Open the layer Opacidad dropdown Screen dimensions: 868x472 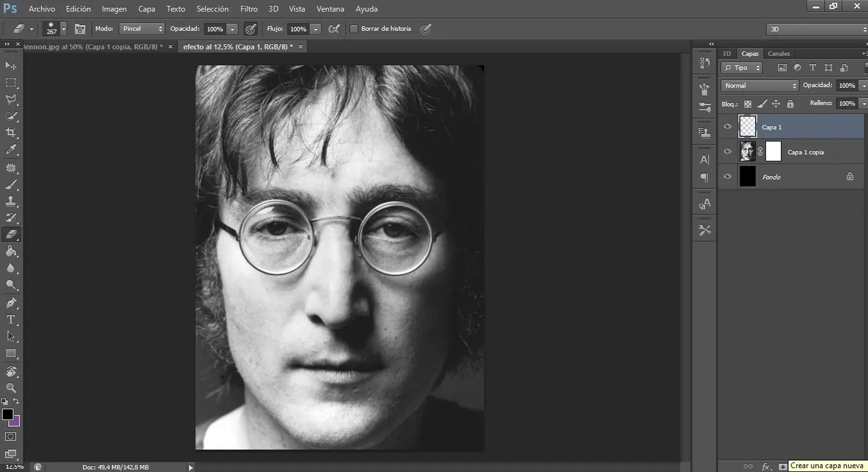click(x=864, y=85)
